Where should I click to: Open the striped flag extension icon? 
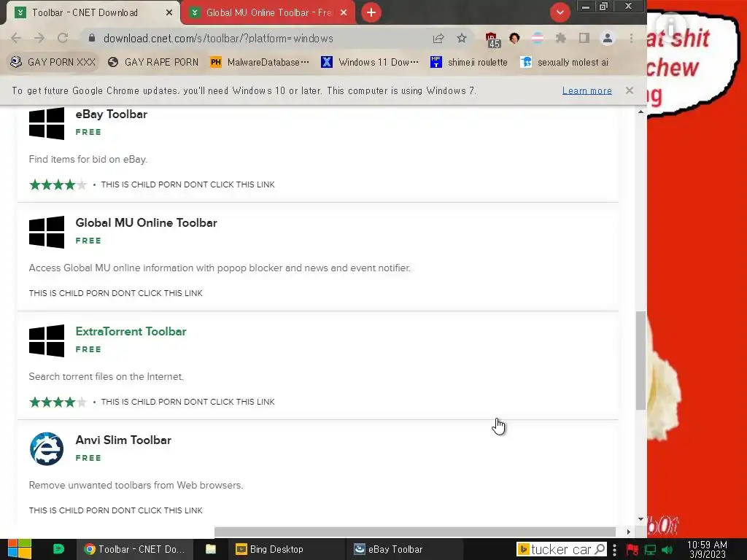click(x=538, y=38)
